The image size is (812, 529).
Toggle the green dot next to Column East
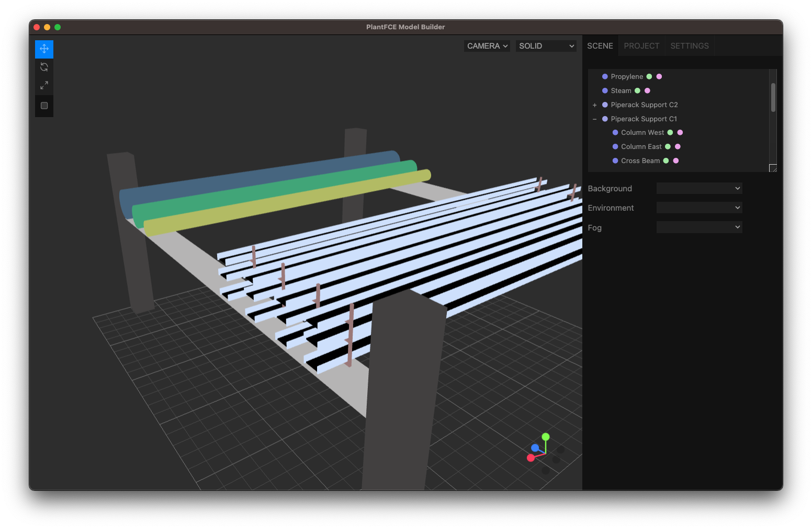click(x=669, y=146)
